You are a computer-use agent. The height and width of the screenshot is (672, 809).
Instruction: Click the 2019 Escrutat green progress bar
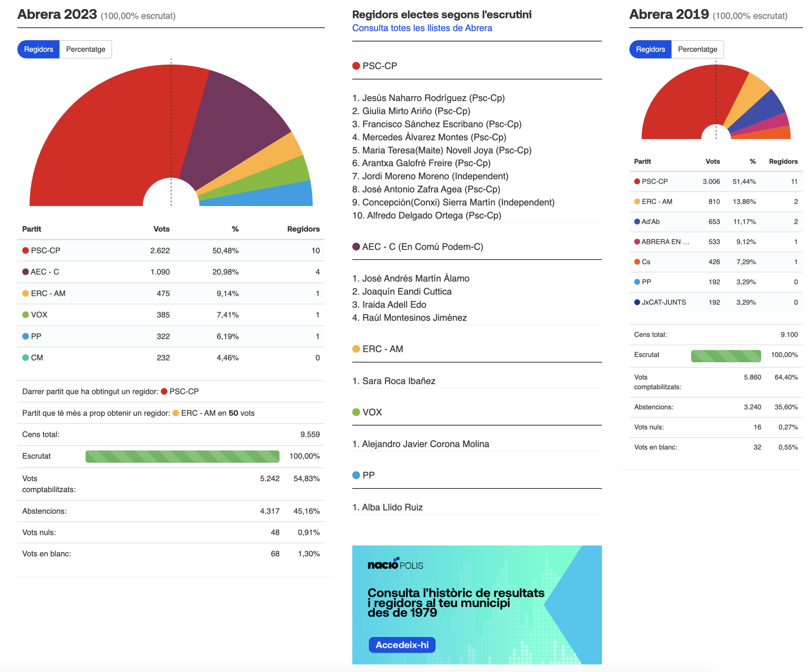tap(726, 355)
